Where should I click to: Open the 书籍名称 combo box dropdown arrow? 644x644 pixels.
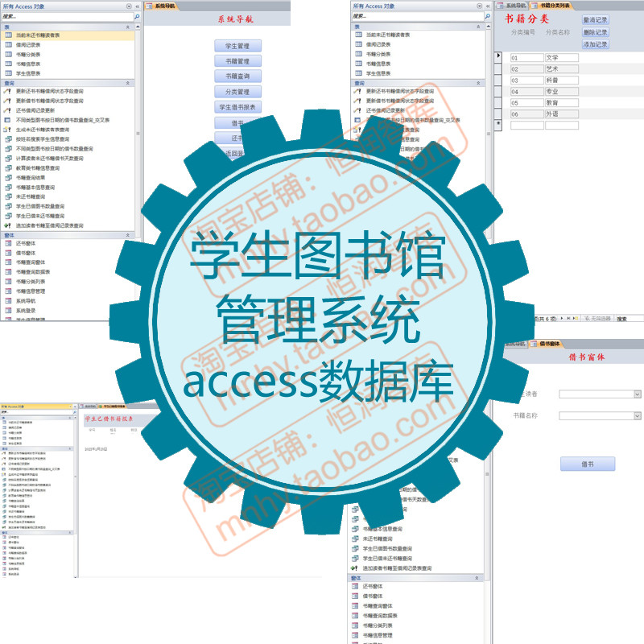[638, 416]
